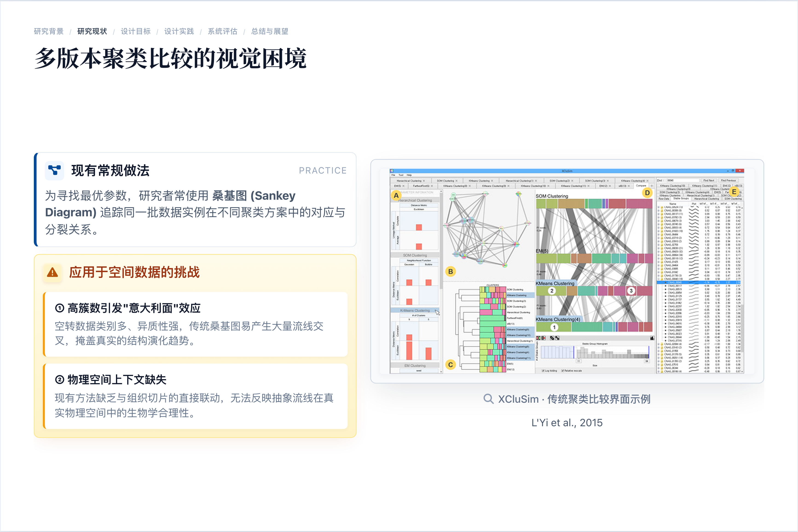The height and width of the screenshot is (532, 798).
Task: Click the EM(5) label in the Sankey view
Action: point(542,251)
